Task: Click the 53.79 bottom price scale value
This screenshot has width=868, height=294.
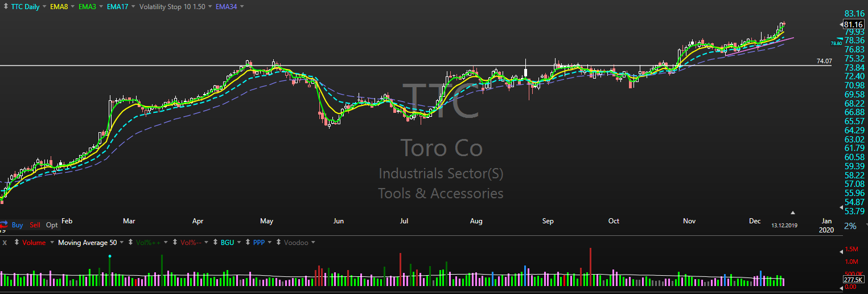Action: coord(855,211)
